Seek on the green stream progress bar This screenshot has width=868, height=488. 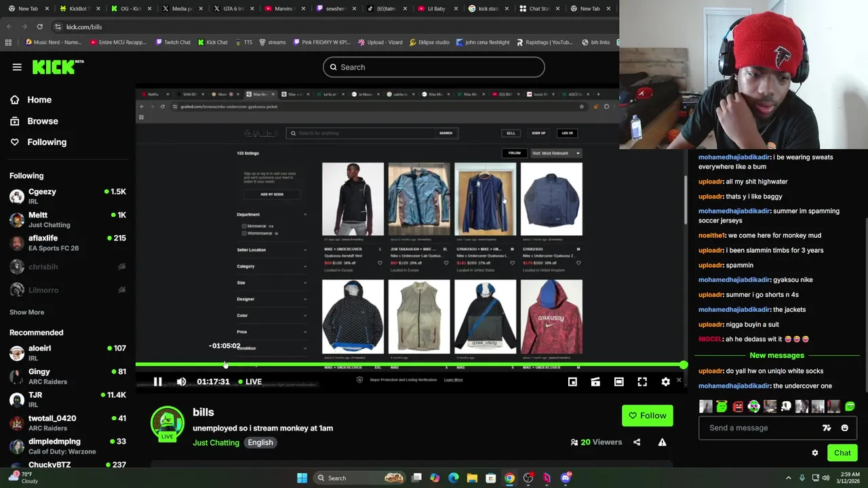coord(410,365)
